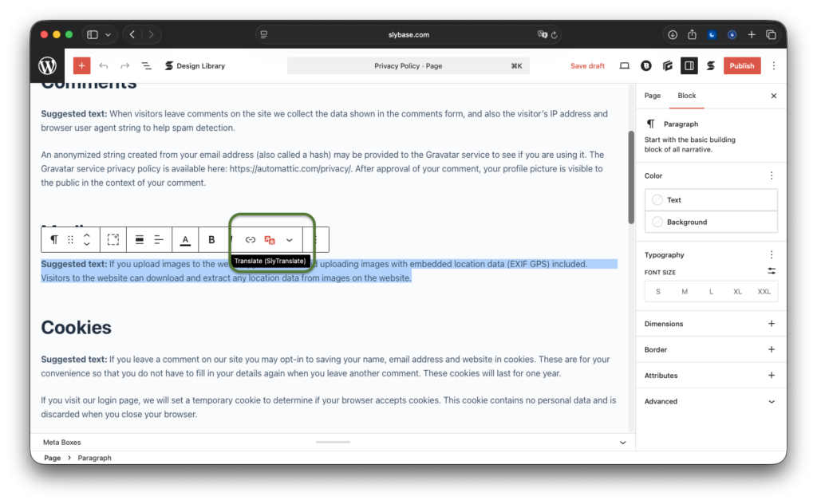
Task: Click the SlyTranslate translate icon
Action: 270,240
